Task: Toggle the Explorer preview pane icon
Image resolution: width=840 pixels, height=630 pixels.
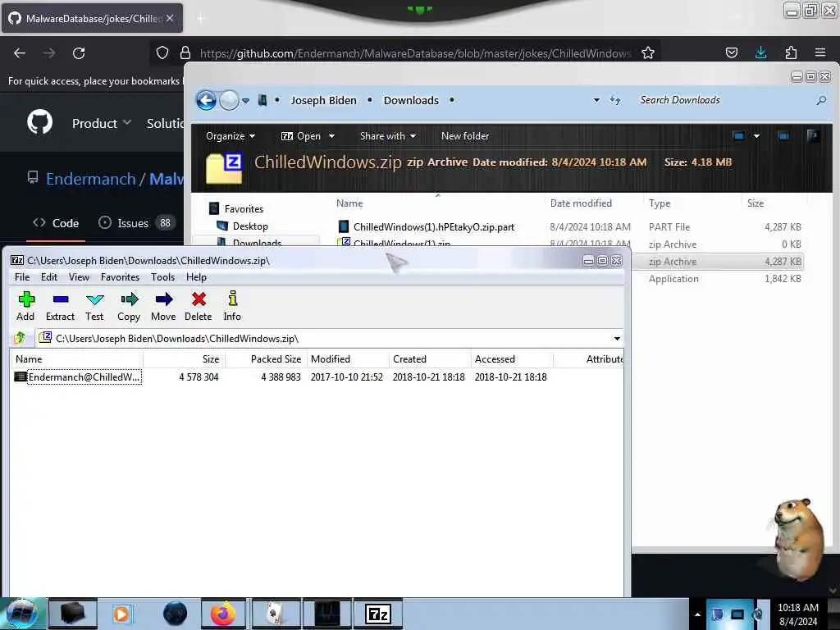Action: (x=783, y=136)
